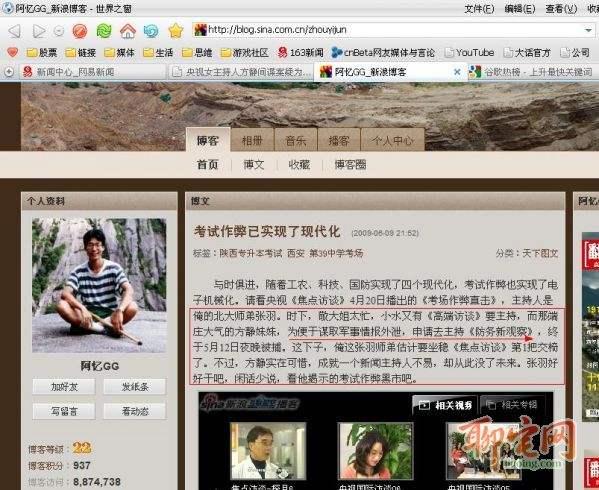
Task: Open the 163新闻 bookmark
Action: point(301,52)
